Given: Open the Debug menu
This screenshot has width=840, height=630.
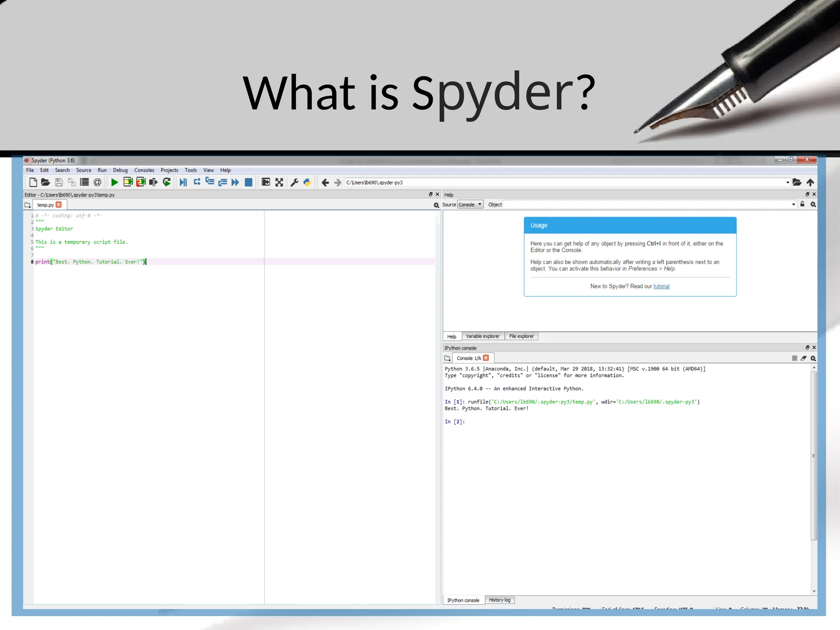Looking at the screenshot, I should [x=120, y=170].
